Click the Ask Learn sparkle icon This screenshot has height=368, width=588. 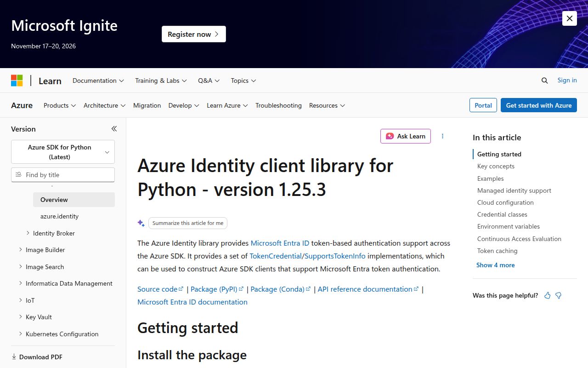[x=390, y=136]
